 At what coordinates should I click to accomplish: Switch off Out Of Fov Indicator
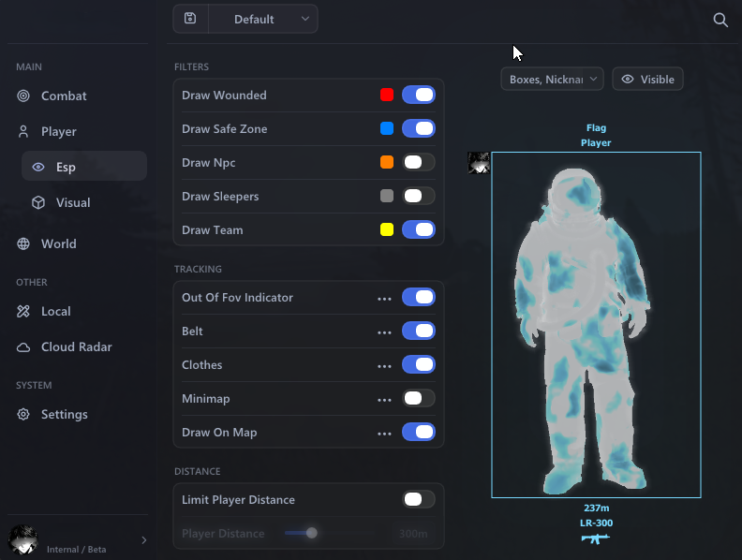[419, 297]
